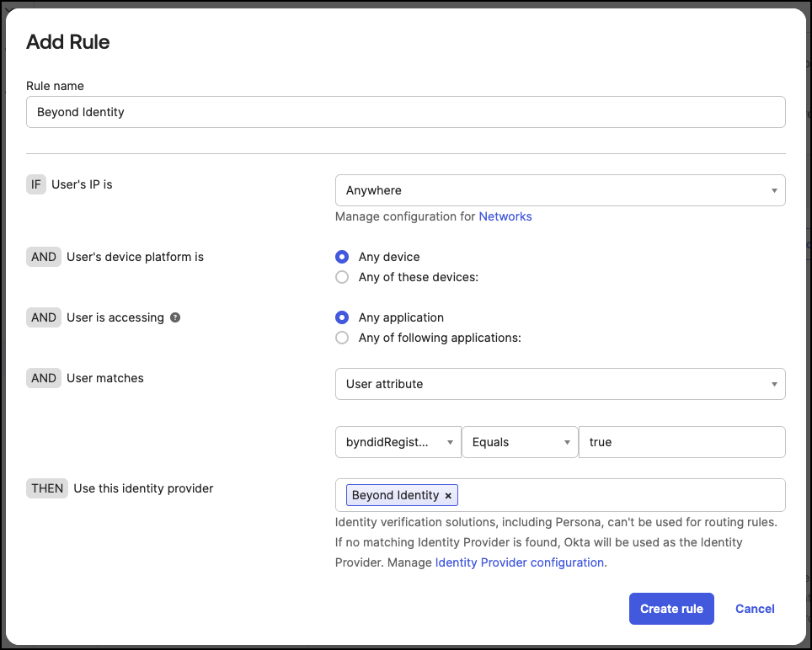Click the Create rule button
The height and width of the screenshot is (650, 812).
coord(671,609)
